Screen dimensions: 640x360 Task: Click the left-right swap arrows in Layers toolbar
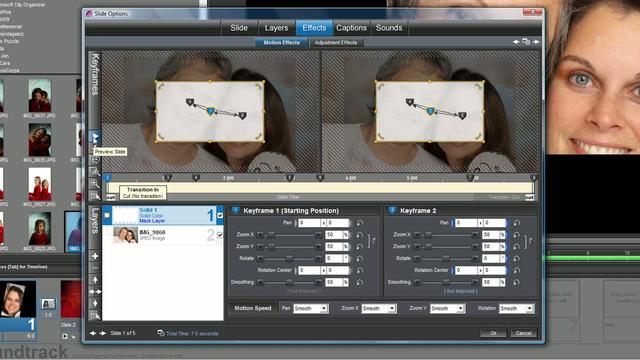[x=95, y=291]
